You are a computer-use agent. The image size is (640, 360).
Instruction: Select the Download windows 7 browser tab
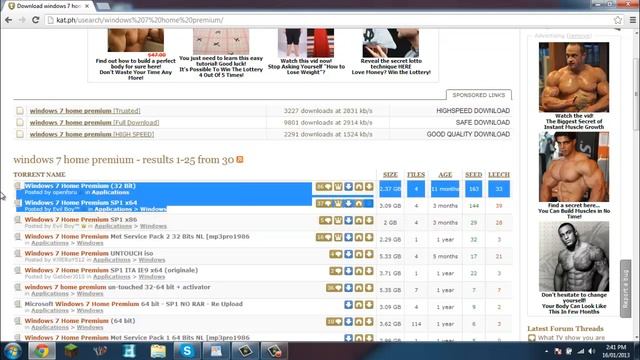tap(49, 6)
